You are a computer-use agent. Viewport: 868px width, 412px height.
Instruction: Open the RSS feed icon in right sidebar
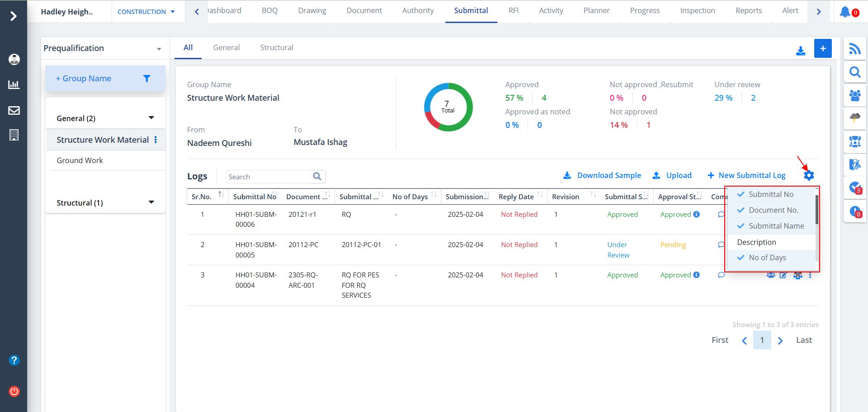[x=854, y=49]
